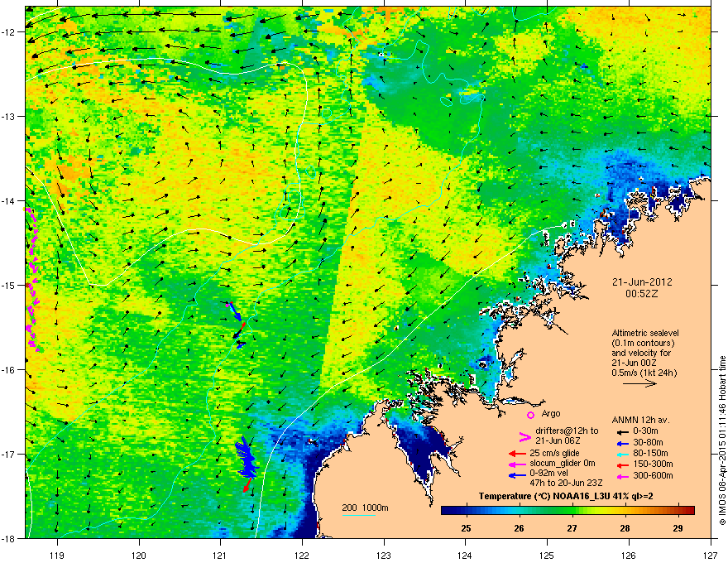728x563 pixels.
Task: Click the colorbar tick label '25'
Action: pyautogui.click(x=466, y=528)
